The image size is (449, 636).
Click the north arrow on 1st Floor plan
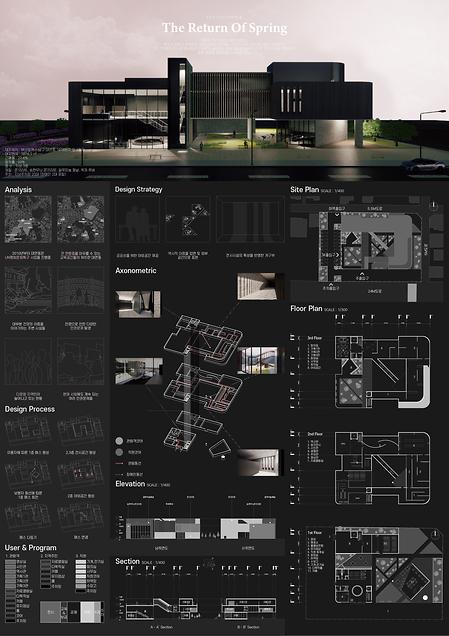(x=435, y=535)
